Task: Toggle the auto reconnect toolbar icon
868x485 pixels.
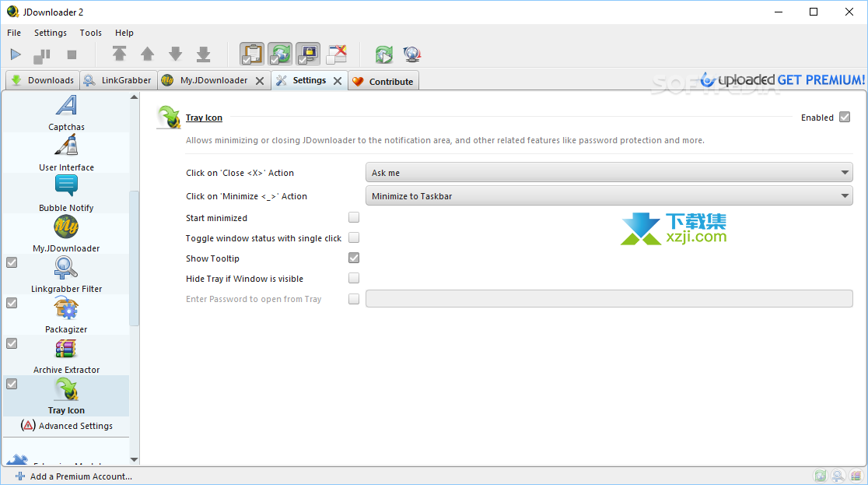Action: pos(280,54)
